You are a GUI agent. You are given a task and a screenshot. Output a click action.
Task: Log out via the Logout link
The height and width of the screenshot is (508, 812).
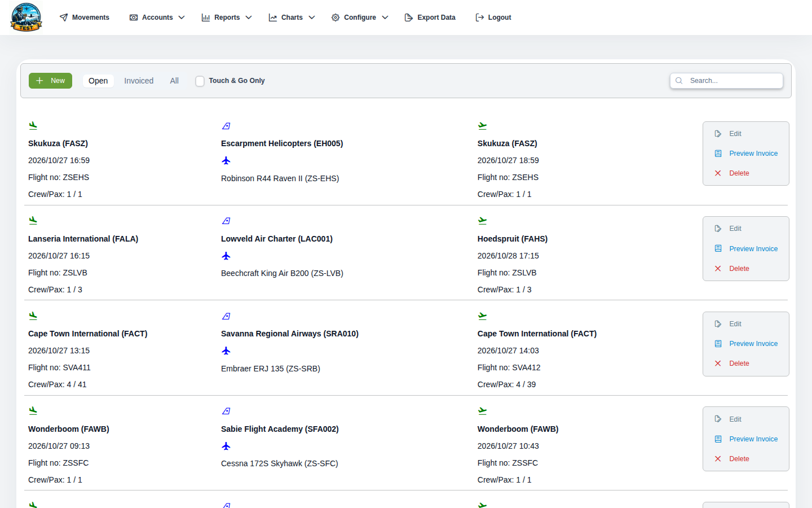(x=493, y=17)
